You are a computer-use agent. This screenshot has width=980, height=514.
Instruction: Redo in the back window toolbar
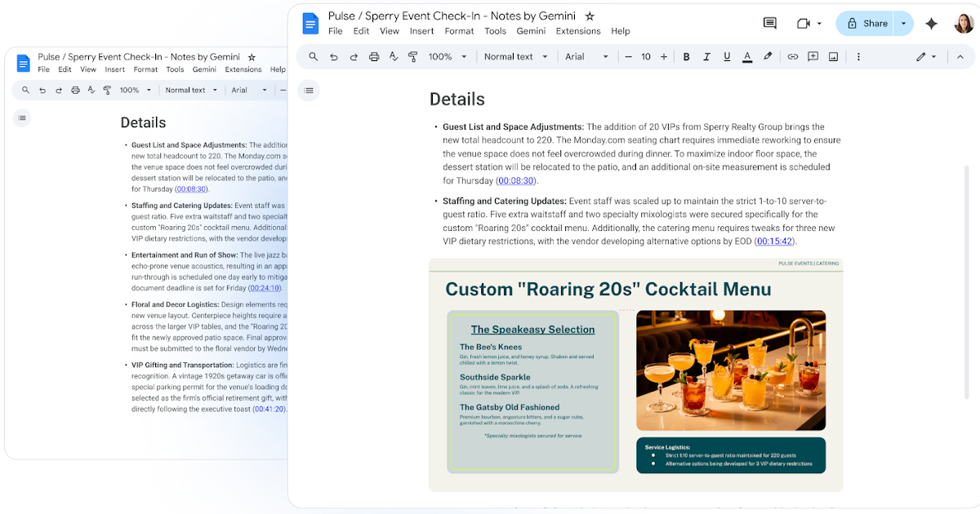[59, 91]
